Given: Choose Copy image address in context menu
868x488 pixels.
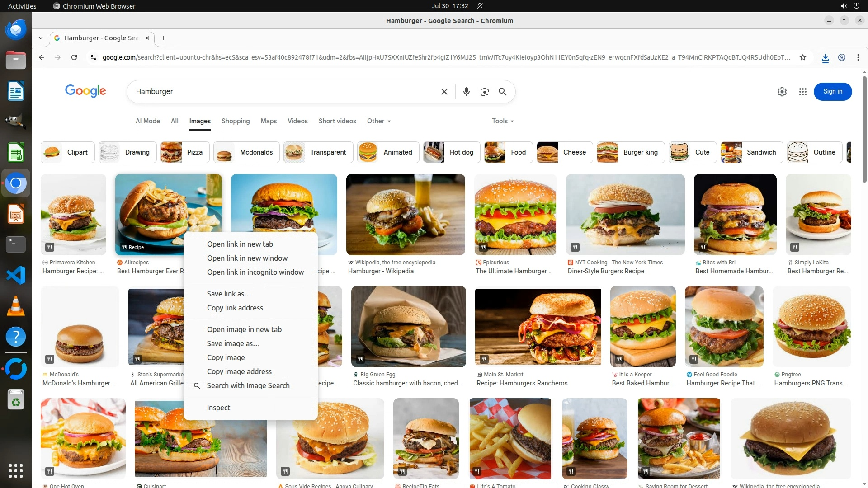Looking at the screenshot, I should 239,371.
